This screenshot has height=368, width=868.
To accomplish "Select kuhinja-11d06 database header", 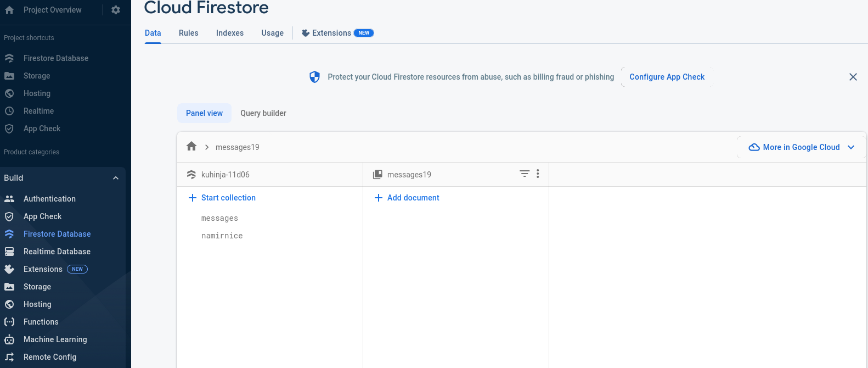I will [x=226, y=175].
